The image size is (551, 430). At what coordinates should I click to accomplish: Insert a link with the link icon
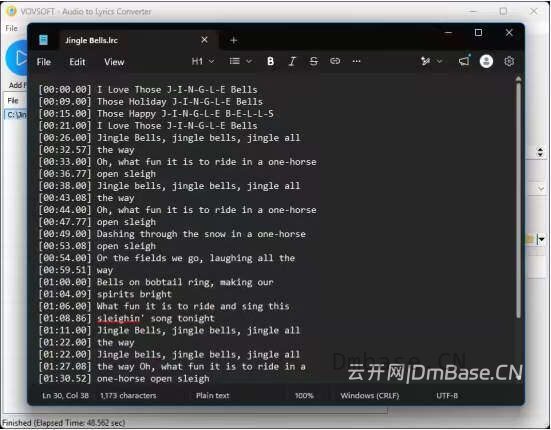(x=335, y=61)
